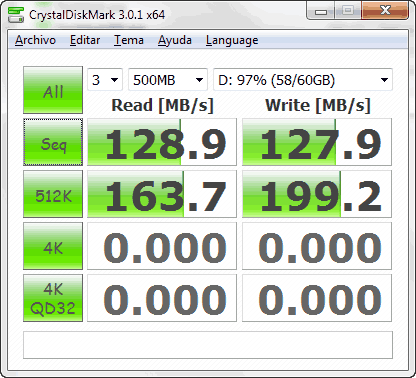Start the 4K QD32 test
The image size is (416, 378).
tap(53, 298)
